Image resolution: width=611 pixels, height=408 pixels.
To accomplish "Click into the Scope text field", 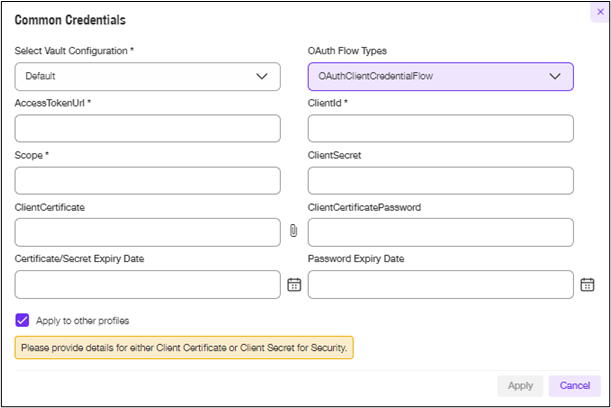I will (x=148, y=180).
